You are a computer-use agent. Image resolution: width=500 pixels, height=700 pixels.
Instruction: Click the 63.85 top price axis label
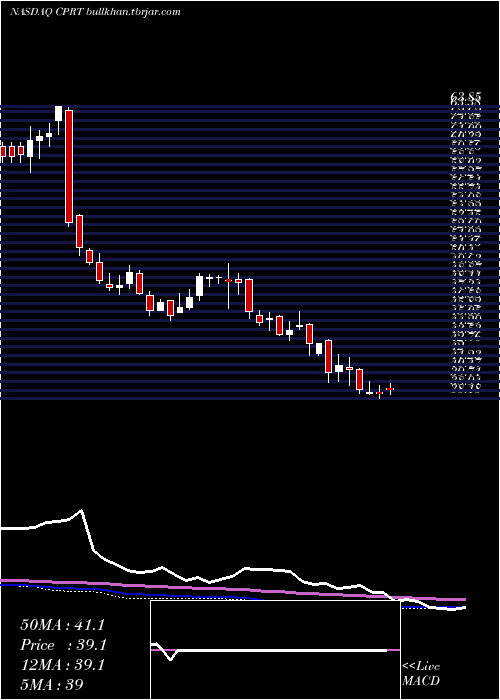[x=465, y=96]
